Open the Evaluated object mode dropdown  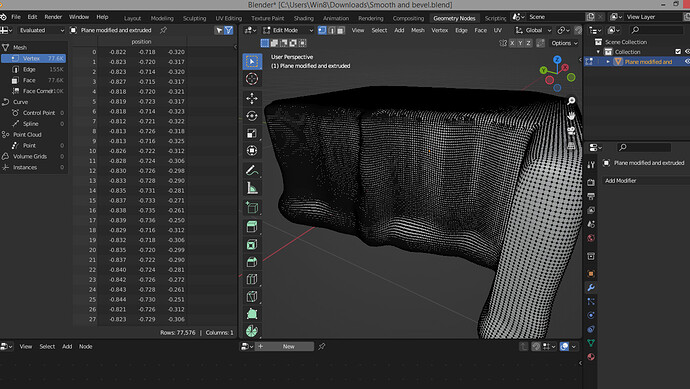(41, 30)
